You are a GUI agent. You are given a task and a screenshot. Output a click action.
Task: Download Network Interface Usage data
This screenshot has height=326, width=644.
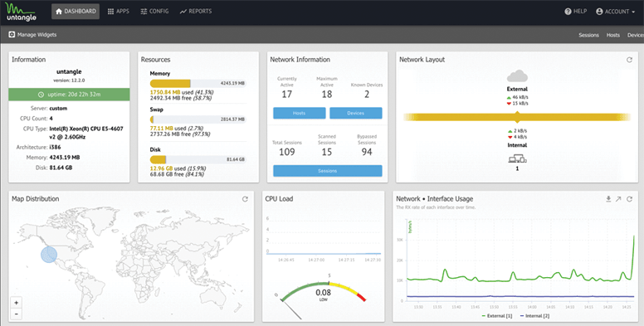click(608, 199)
